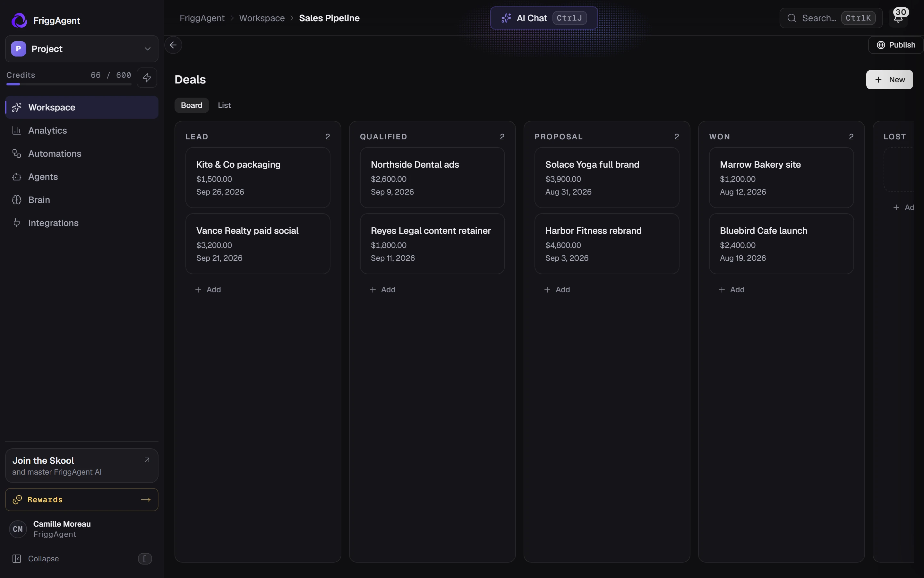Click the AI Chat sparkle icon

pos(506,18)
